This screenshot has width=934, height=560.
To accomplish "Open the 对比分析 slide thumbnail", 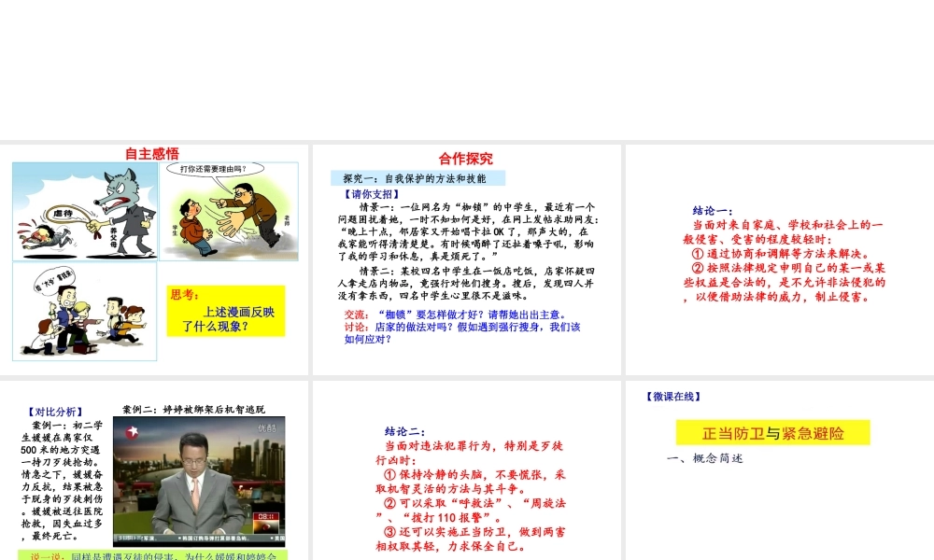I will [x=154, y=470].
